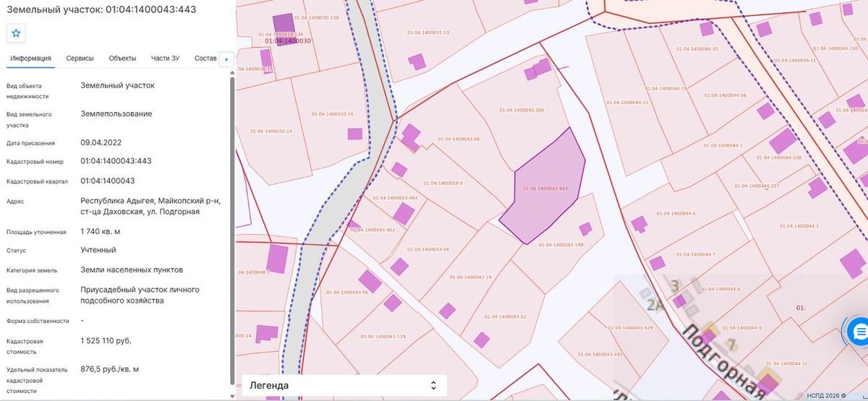The height and width of the screenshot is (401, 868).
Task: Open the Объекты tab
Action: (x=122, y=59)
